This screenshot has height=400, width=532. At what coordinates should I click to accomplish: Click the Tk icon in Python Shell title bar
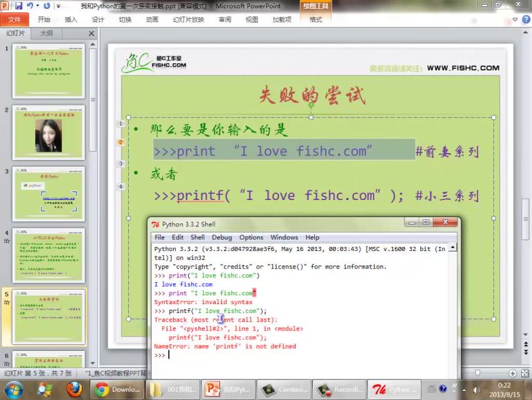(x=155, y=224)
